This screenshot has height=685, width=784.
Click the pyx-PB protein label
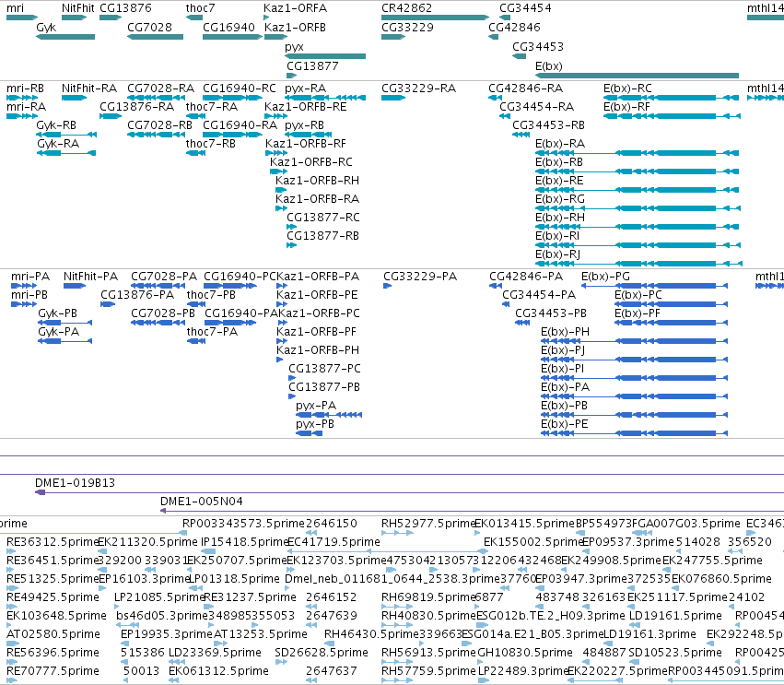315,425
